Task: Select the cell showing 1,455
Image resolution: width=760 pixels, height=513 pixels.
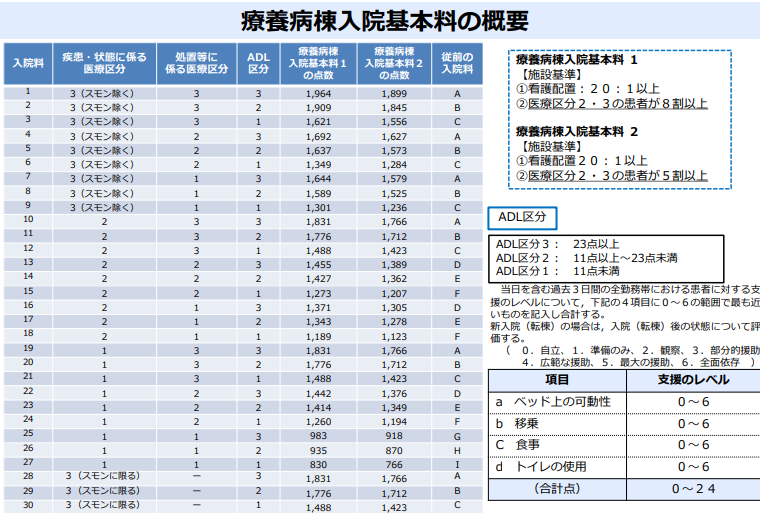Action: click(x=318, y=265)
